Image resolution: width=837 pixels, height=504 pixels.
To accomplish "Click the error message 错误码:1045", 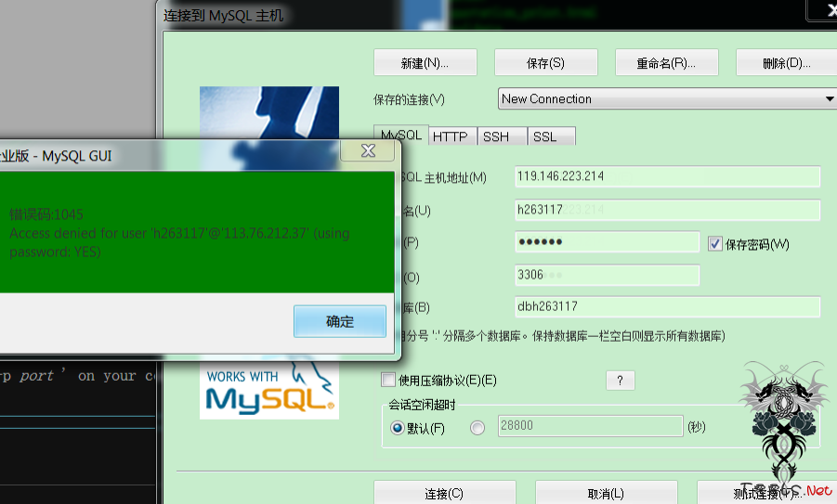I will point(46,214).
